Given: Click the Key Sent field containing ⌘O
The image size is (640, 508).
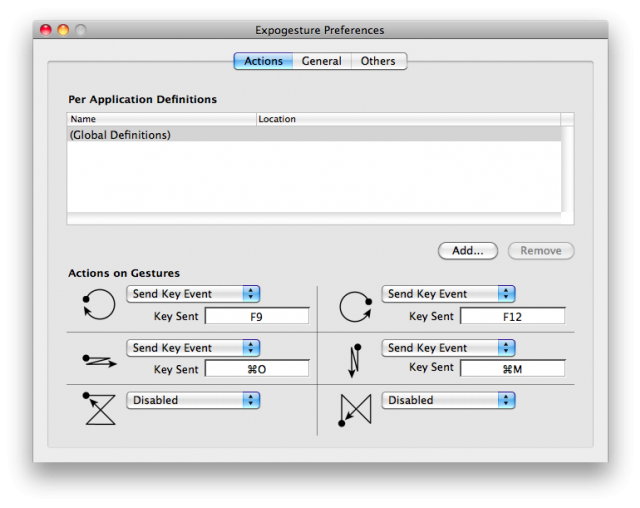Looking at the screenshot, I should coord(257,369).
